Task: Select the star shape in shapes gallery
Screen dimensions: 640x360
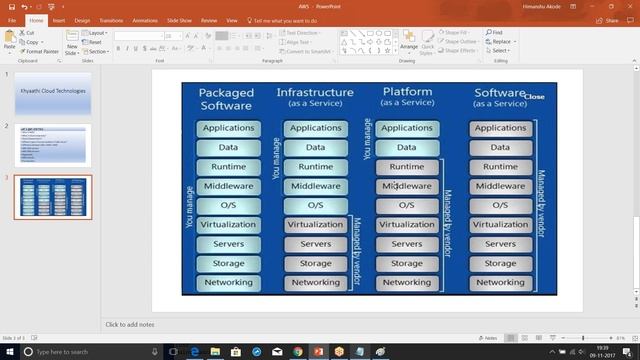Action: tap(387, 51)
